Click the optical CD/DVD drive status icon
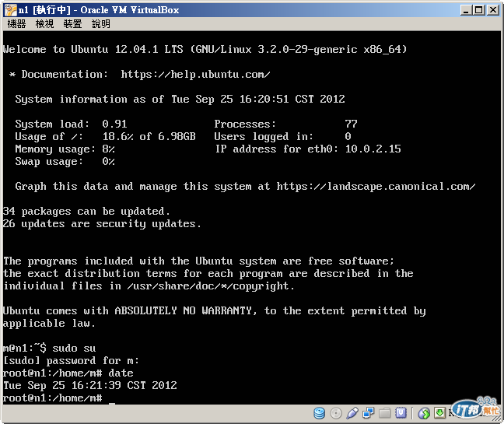This screenshot has width=504, height=424. coord(336,413)
